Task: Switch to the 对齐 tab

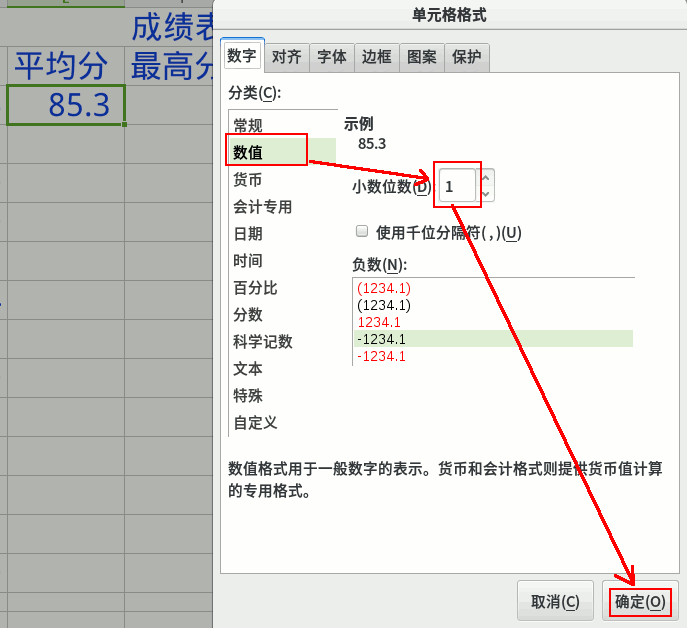Action: coord(286,58)
